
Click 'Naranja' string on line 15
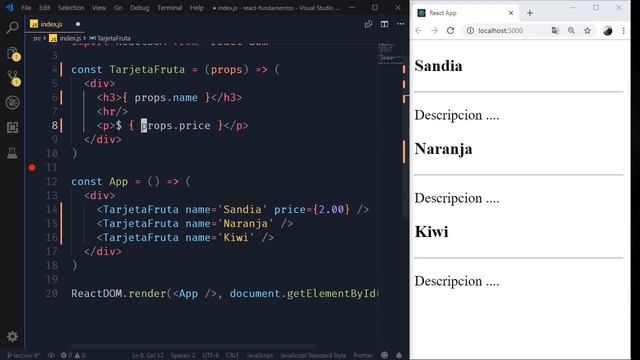[245, 223]
